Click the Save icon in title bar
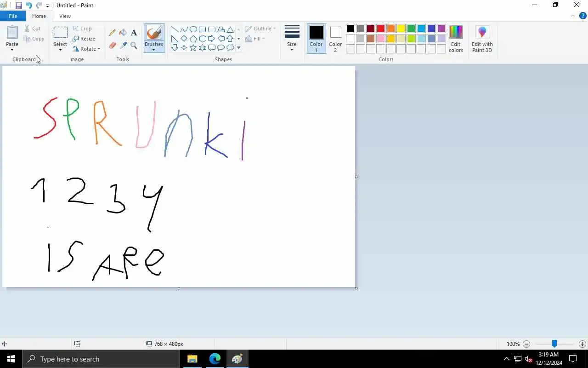588x368 pixels. (x=19, y=6)
